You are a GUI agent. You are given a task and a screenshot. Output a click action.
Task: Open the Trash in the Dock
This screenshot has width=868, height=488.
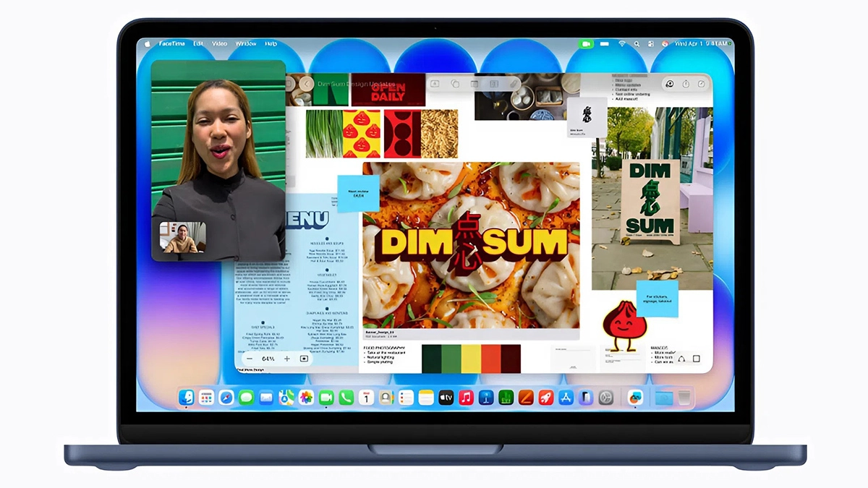(684, 397)
